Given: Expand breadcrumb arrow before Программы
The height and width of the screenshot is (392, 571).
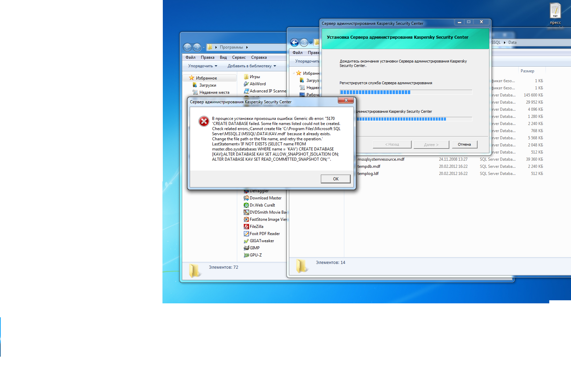Looking at the screenshot, I should click(x=216, y=47).
